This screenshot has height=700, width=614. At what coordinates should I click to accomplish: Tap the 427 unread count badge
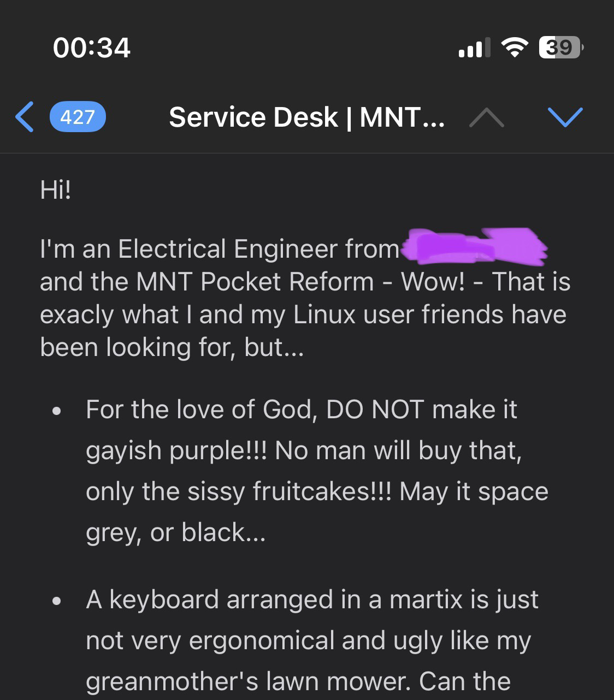78,117
